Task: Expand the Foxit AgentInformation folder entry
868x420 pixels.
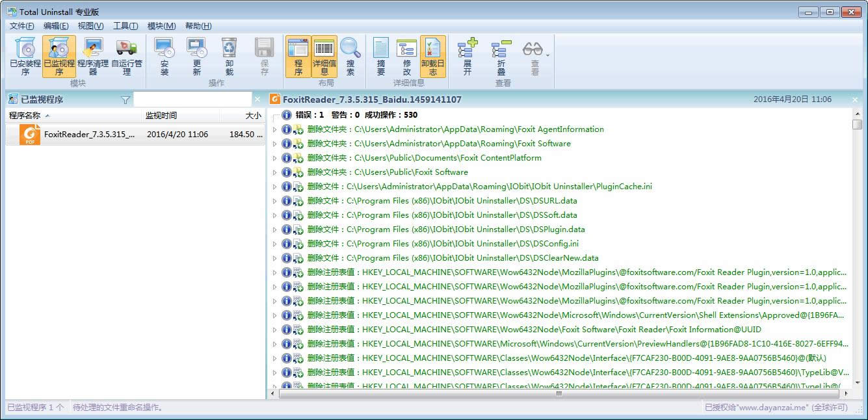Action: pyautogui.click(x=274, y=129)
